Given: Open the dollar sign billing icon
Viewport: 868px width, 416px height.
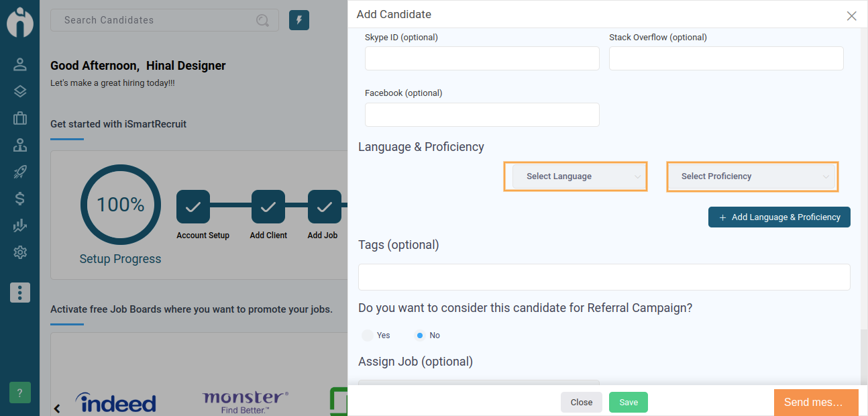Looking at the screenshot, I should pos(19,199).
